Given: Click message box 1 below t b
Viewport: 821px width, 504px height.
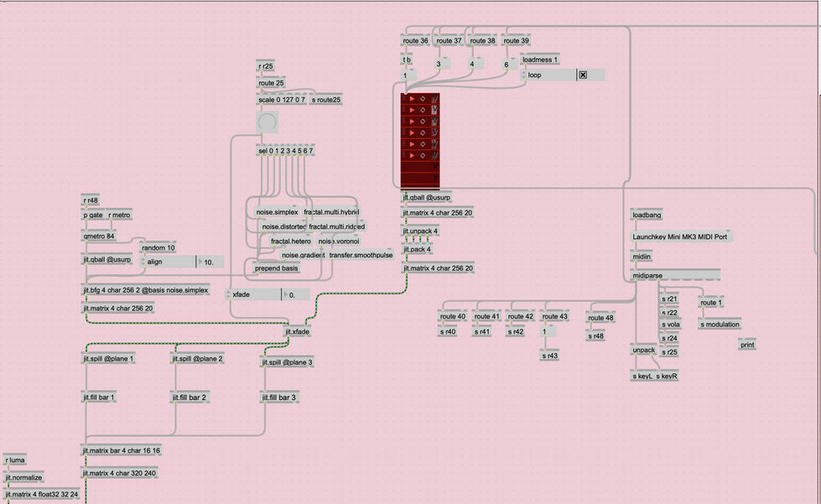Looking at the screenshot, I should tap(408, 75).
